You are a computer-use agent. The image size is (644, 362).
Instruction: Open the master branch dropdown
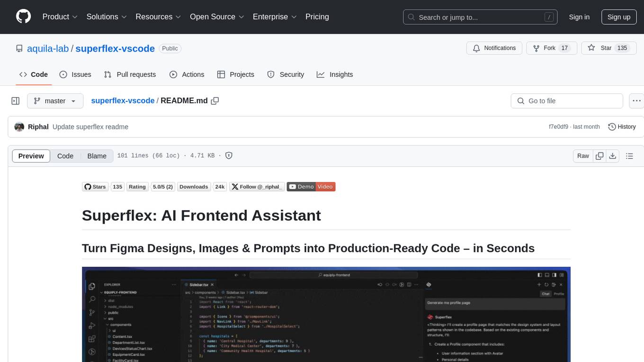pos(55,101)
